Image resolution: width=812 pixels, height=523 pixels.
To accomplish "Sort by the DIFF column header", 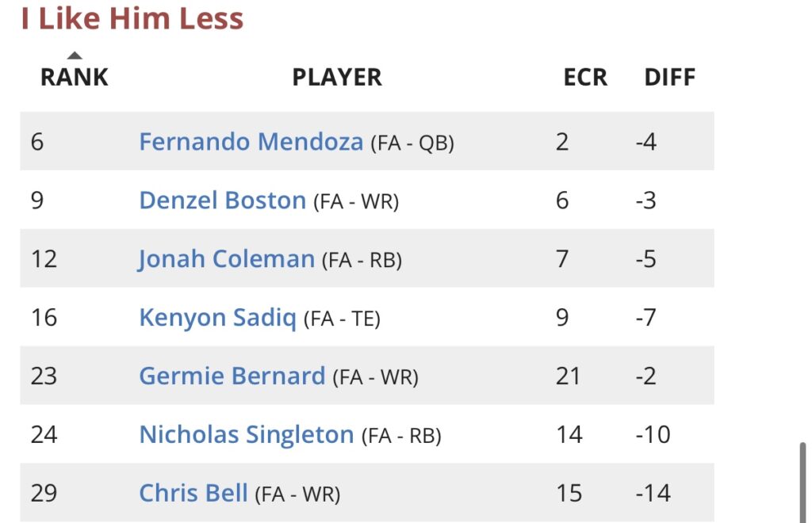I will (669, 77).
